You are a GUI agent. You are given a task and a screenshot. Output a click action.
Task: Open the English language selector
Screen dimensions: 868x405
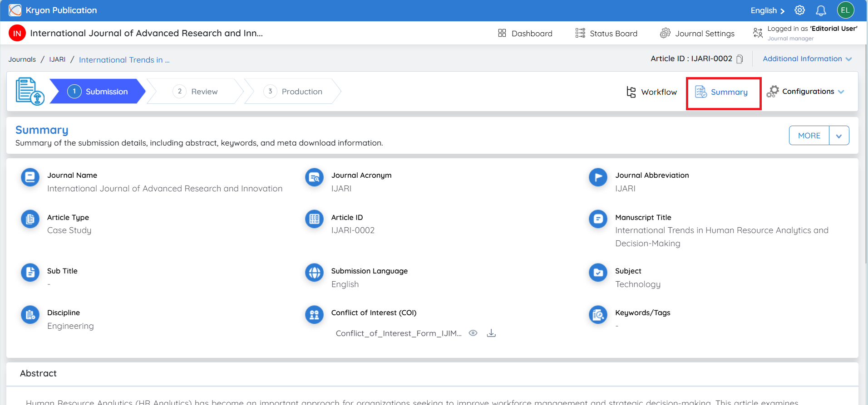tap(767, 10)
